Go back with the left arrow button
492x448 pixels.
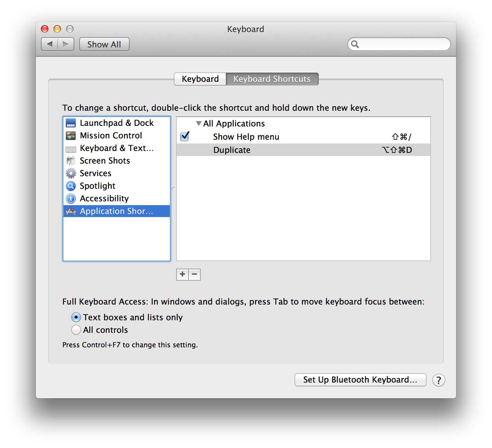coord(49,44)
